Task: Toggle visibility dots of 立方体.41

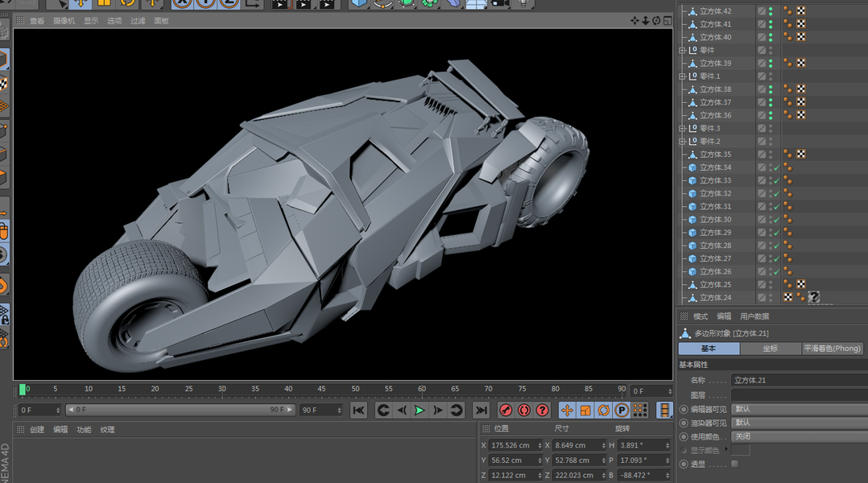Action: tap(771, 24)
